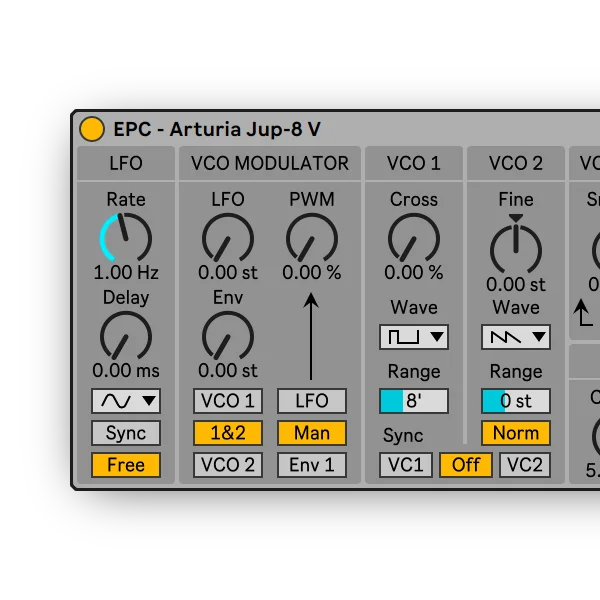Screen dimensions: 600x600
Task: Click the device title EPC - Arturia Jup-8 V
Action: (217, 129)
